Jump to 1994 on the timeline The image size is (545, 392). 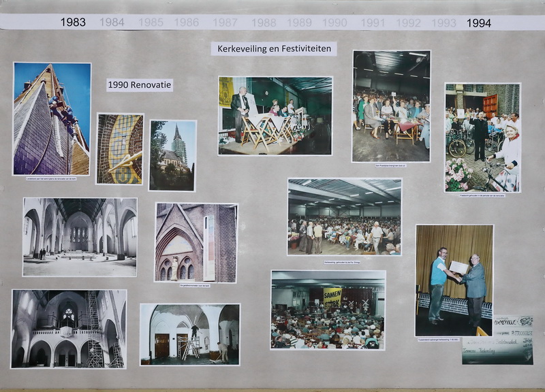tap(478, 22)
